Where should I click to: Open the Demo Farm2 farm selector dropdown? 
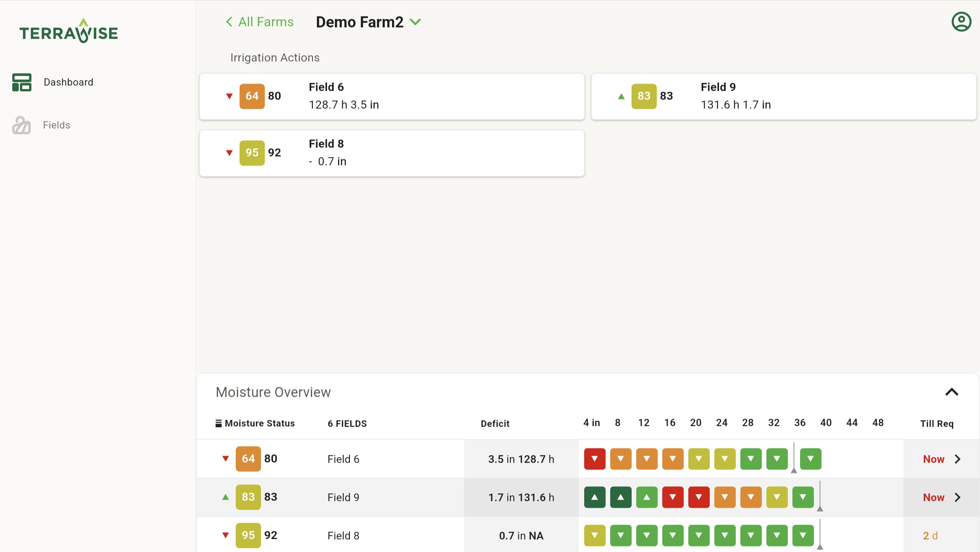tap(368, 22)
